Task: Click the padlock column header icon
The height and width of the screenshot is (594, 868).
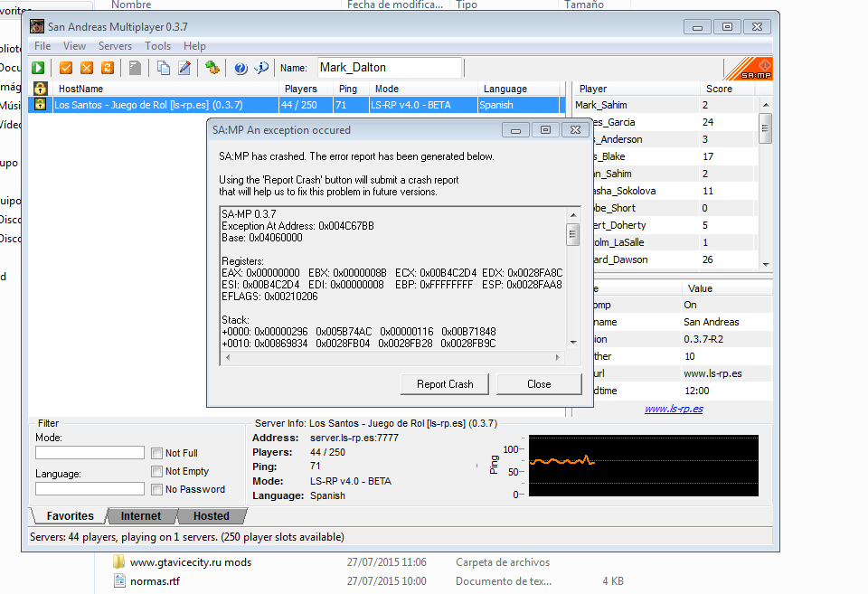Action: click(40, 89)
